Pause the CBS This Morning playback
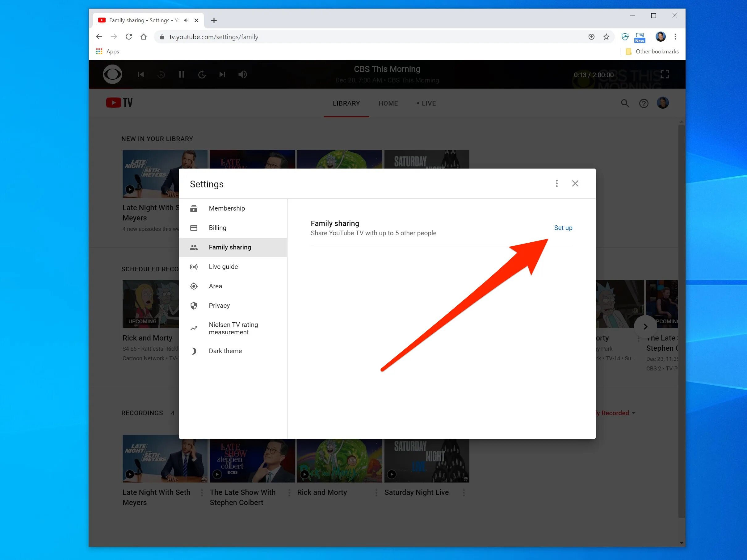747x560 pixels. 181,74
